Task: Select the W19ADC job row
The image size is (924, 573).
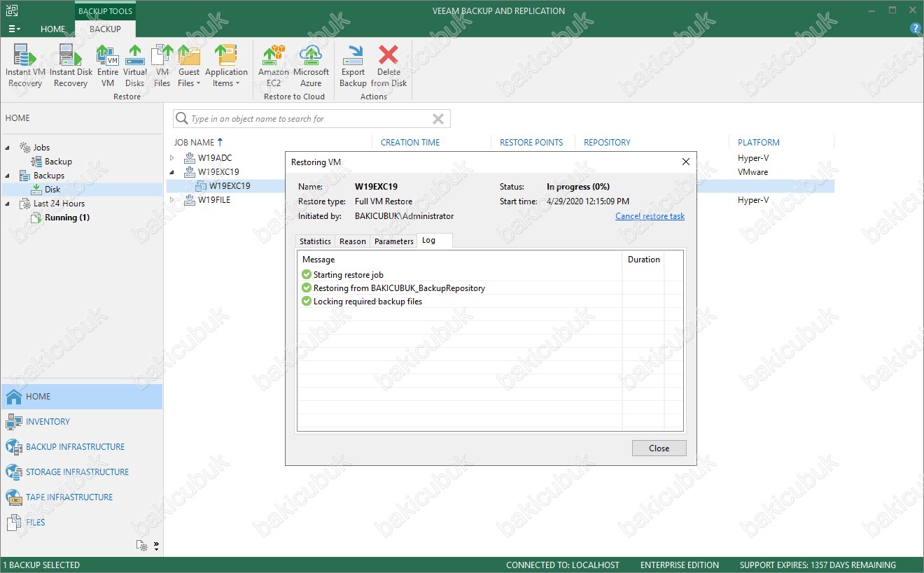Action: coord(214,158)
